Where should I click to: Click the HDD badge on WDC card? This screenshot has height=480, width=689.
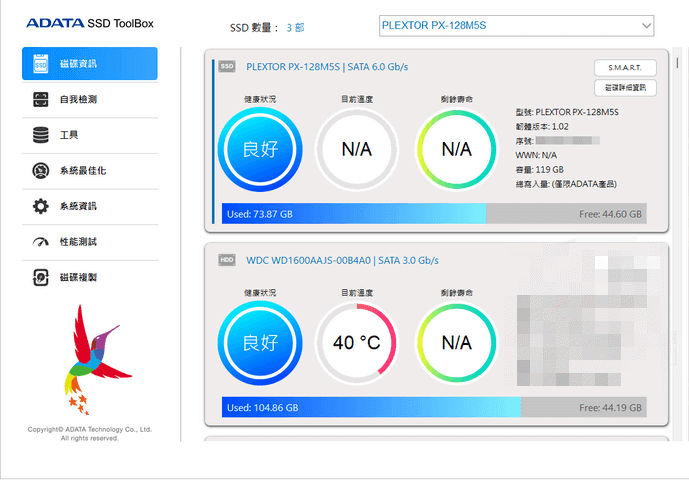pos(227,260)
